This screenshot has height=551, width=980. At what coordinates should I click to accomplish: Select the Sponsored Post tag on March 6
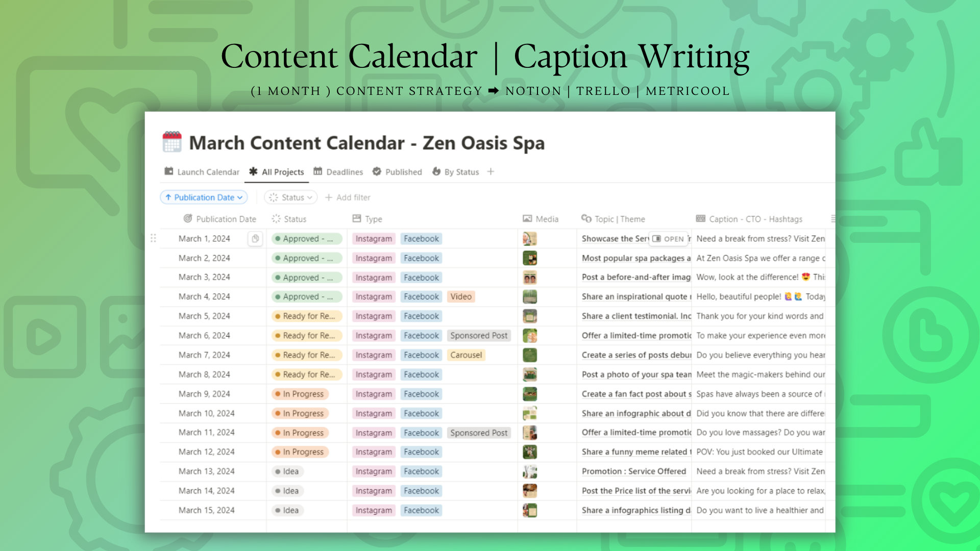coord(478,336)
